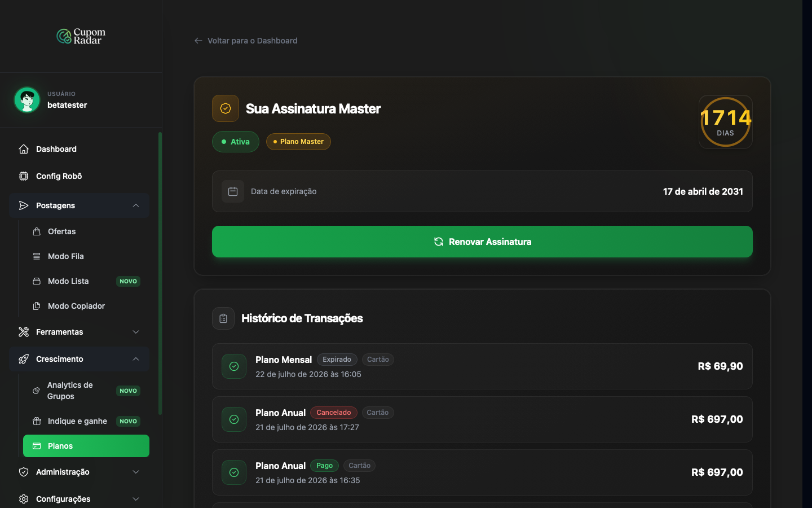Click the Ferramentas tools icon
Viewport: 812px width, 508px height.
pyautogui.click(x=24, y=332)
